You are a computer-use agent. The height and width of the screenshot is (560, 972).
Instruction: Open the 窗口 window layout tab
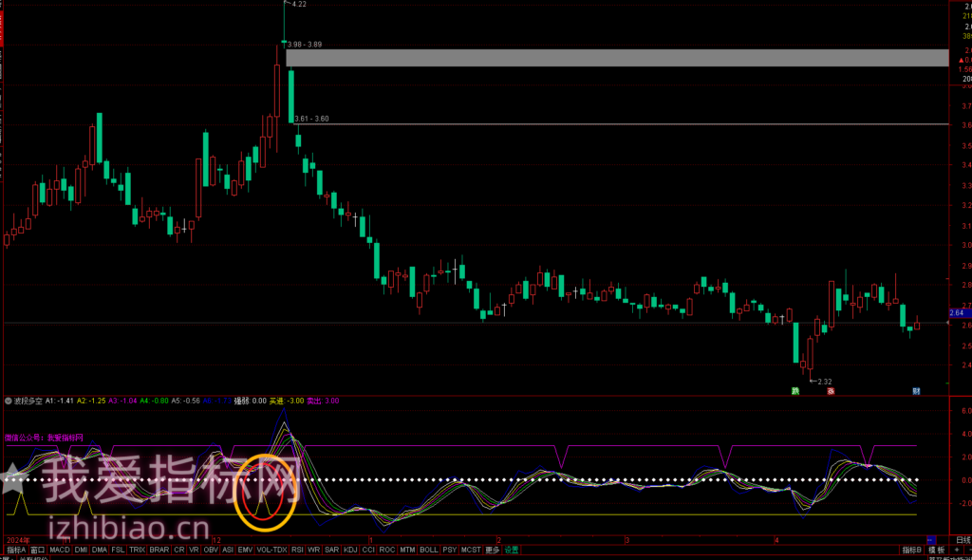[38, 551]
